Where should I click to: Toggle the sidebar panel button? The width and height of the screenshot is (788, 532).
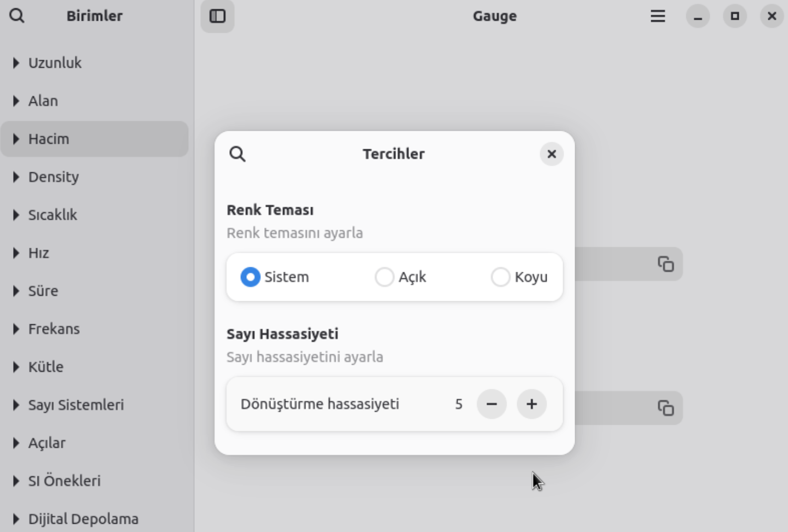pyautogui.click(x=217, y=16)
